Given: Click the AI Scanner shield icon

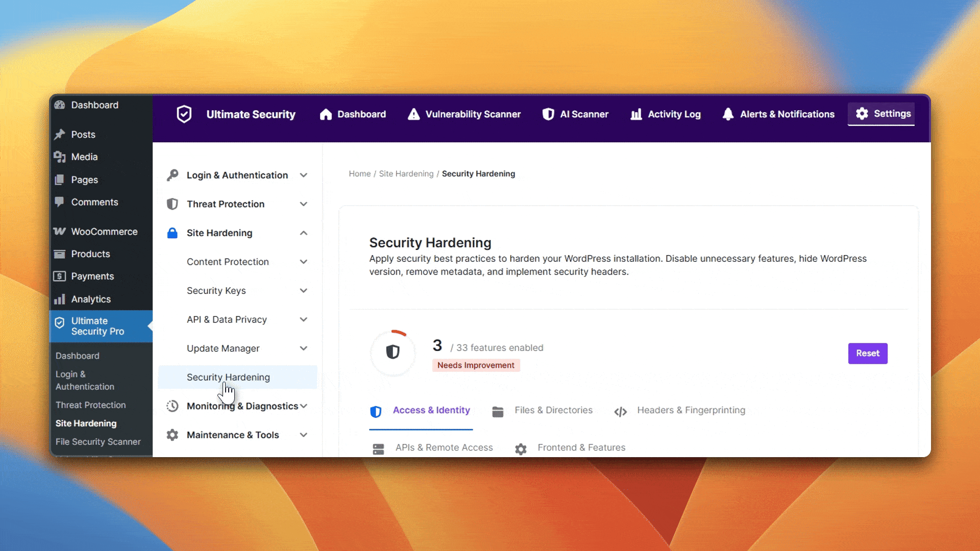Looking at the screenshot, I should pos(548,114).
